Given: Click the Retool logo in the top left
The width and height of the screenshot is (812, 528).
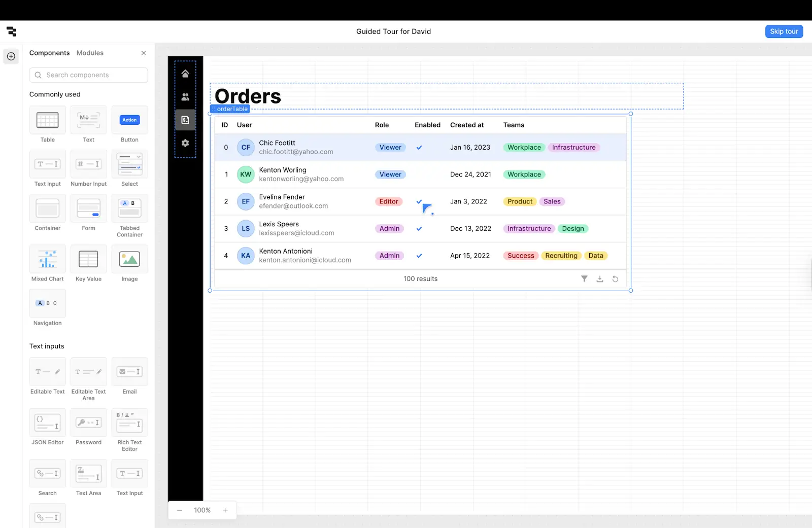Looking at the screenshot, I should pyautogui.click(x=11, y=31).
